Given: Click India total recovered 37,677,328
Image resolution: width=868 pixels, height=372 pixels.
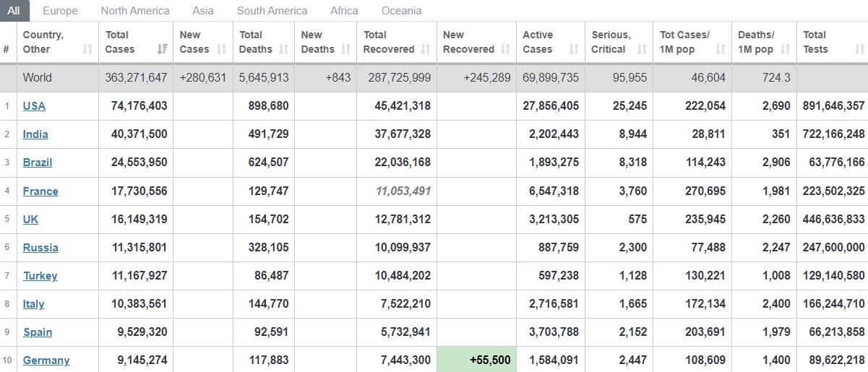Looking at the screenshot, I should point(403,134).
